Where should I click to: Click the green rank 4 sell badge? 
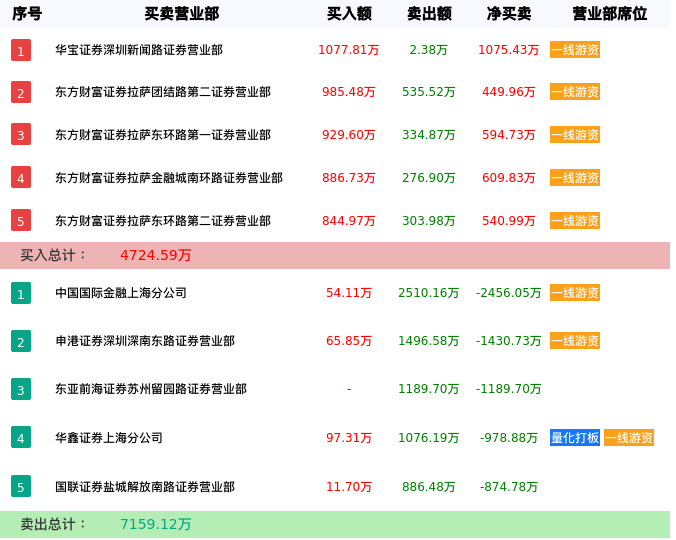point(21,437)
